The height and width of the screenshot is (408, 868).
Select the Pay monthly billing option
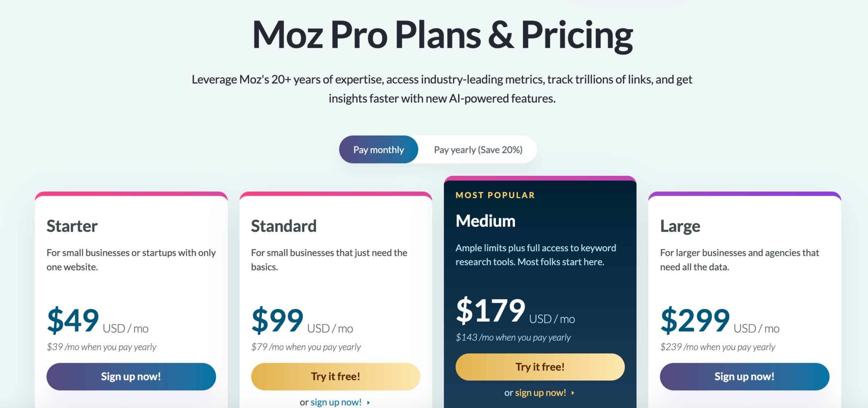click(378, 149)
